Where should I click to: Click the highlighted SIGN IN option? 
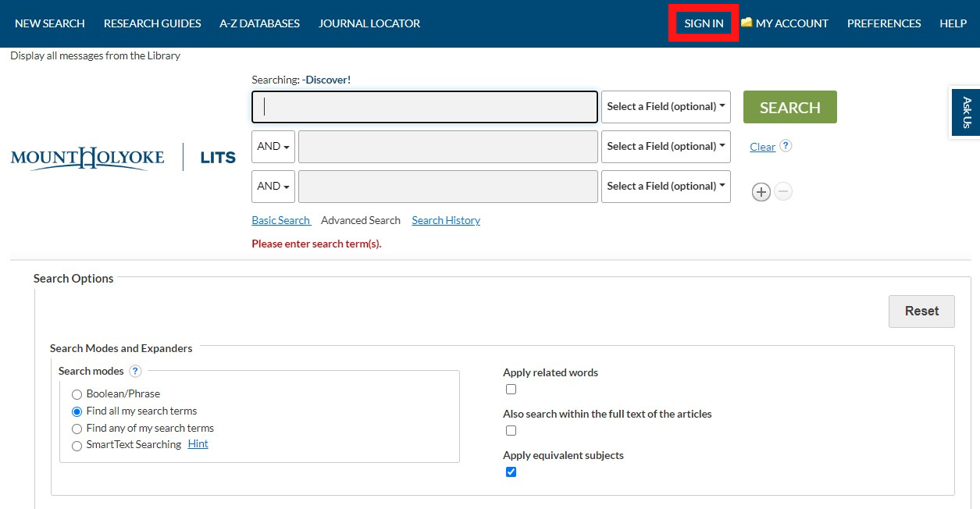tap(702, 23)
